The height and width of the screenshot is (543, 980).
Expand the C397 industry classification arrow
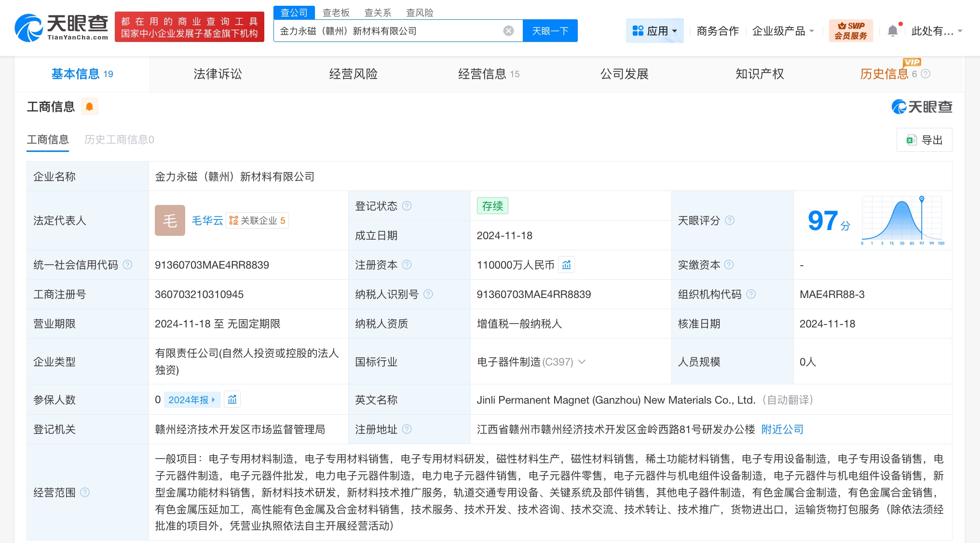point(583,362)
